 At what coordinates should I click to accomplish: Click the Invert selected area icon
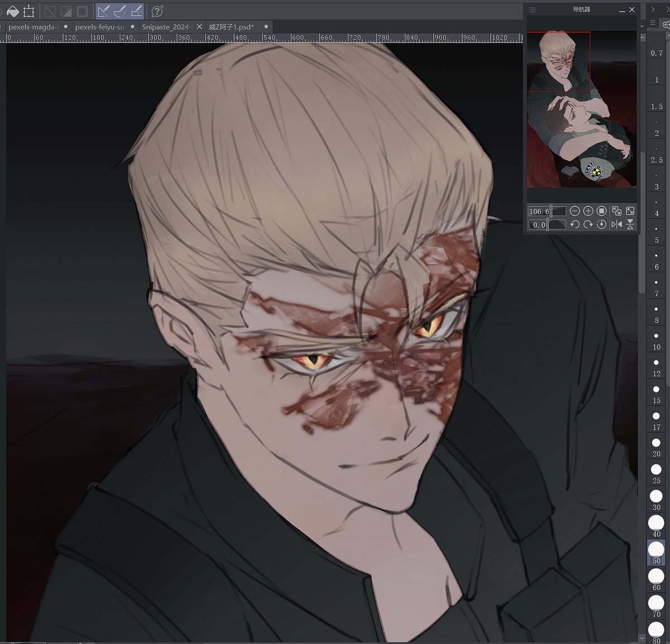(66, 11)
